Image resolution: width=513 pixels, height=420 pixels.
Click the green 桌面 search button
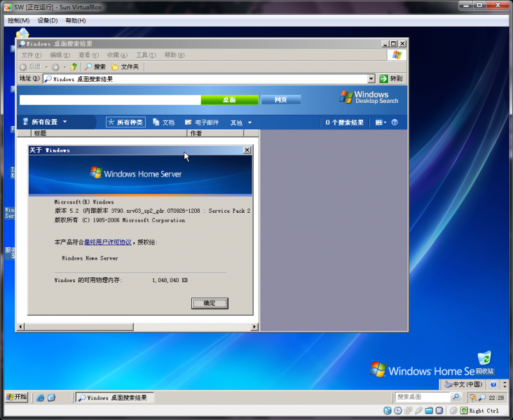pos(229,100)
